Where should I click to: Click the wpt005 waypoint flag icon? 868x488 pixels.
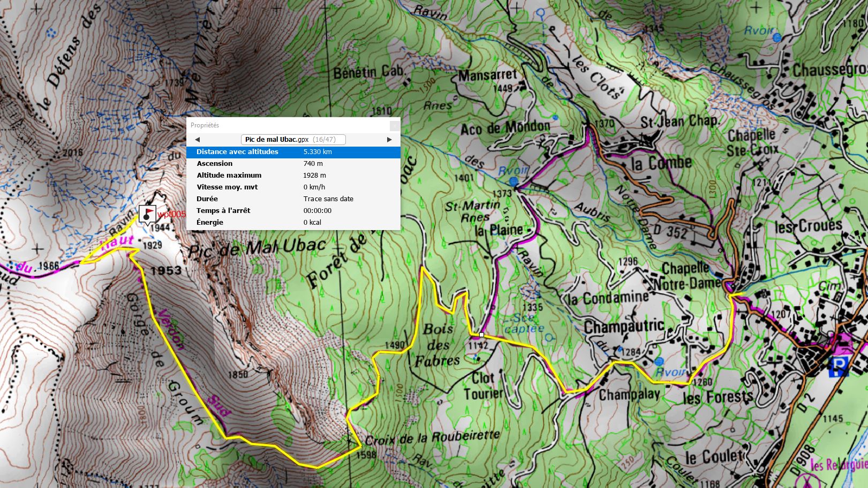coord(147,213)
